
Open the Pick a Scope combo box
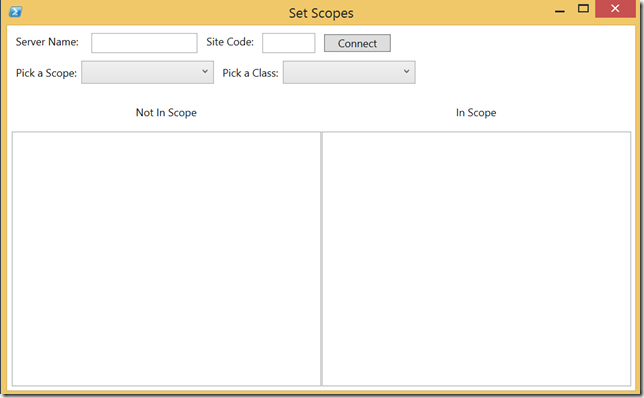(x=147, y=72)
